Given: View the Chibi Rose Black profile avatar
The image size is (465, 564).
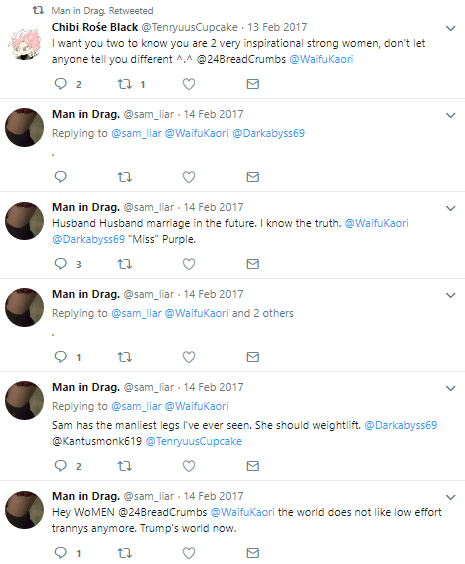Looking at the screenshot, I should [24, 44].
